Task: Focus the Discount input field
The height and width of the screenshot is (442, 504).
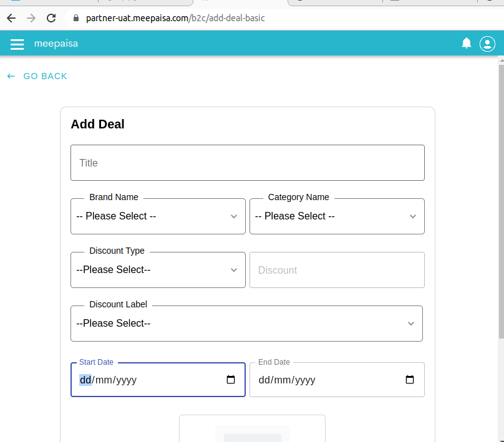Action: tap(337, 270)
